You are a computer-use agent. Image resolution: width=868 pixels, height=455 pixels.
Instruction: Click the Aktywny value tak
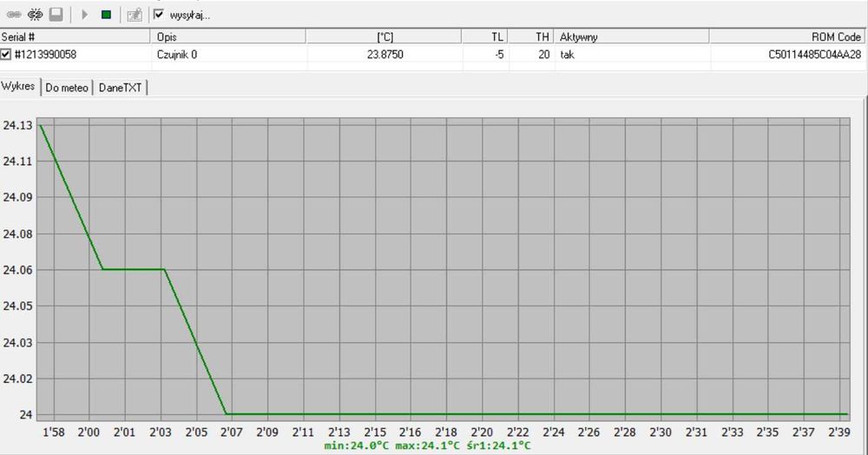coord(567,55)
